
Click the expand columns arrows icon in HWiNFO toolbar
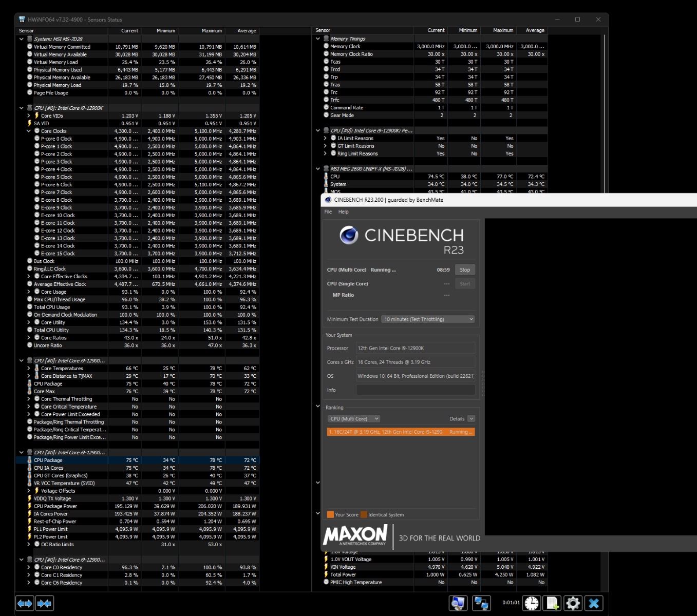25,603
